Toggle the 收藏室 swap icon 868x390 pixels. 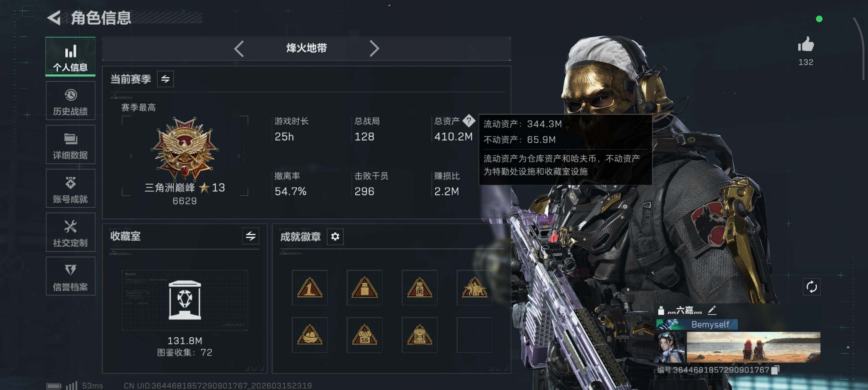pos(251,236)
